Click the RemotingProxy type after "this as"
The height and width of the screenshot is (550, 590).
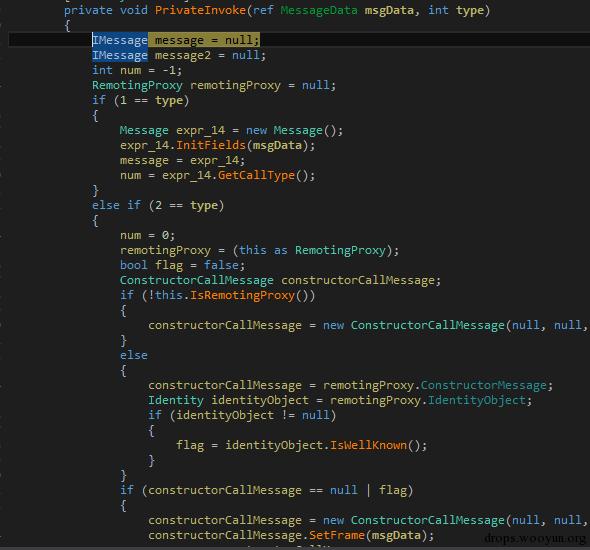[x=341, y=250]
